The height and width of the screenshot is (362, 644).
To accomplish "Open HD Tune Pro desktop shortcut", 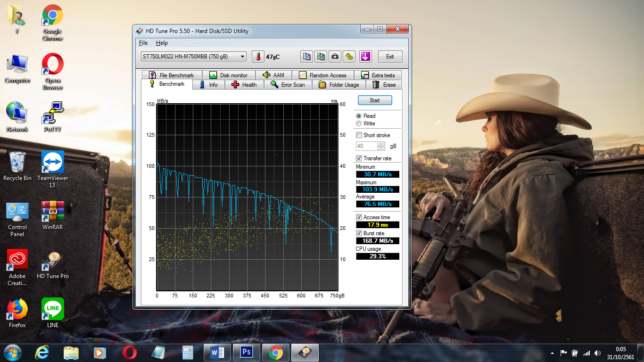I will (x=53, y=265).
